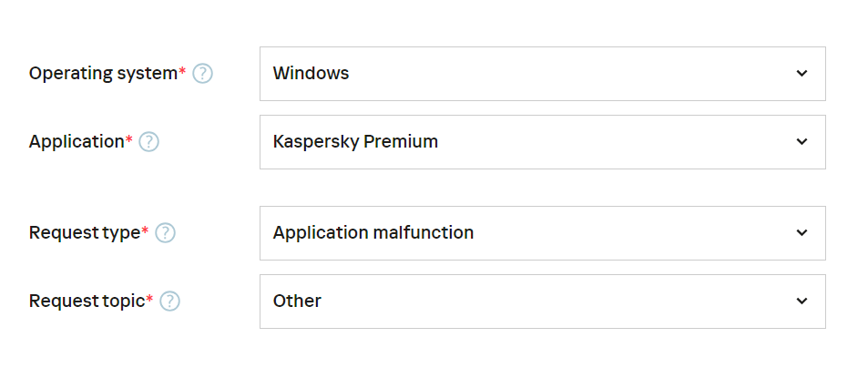Expand the chevron on the Other dropdown
Screen dimensions: 868x368
[x=802, y=302]
